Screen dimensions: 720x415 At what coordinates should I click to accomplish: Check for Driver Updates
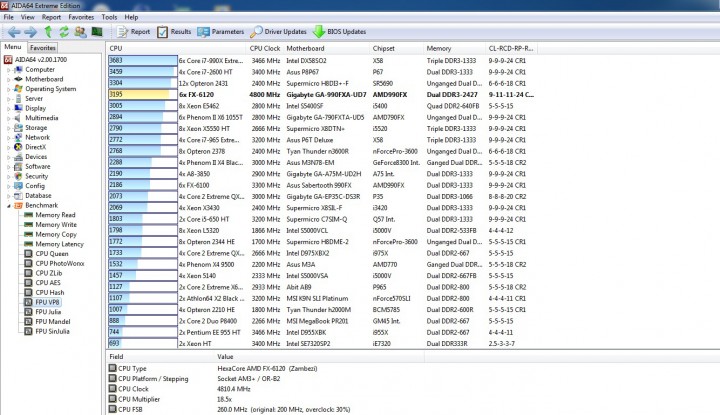coord(279,32)
